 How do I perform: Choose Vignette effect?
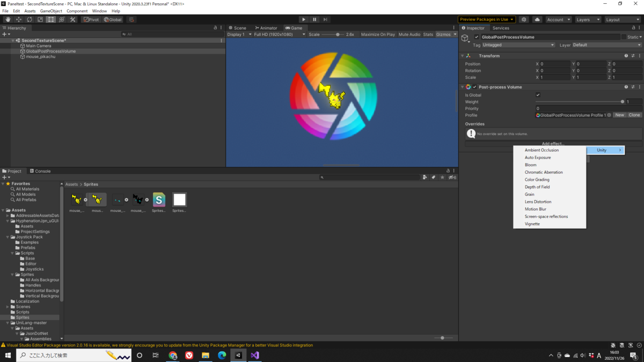pyautogui.click(x=550, y=224)
